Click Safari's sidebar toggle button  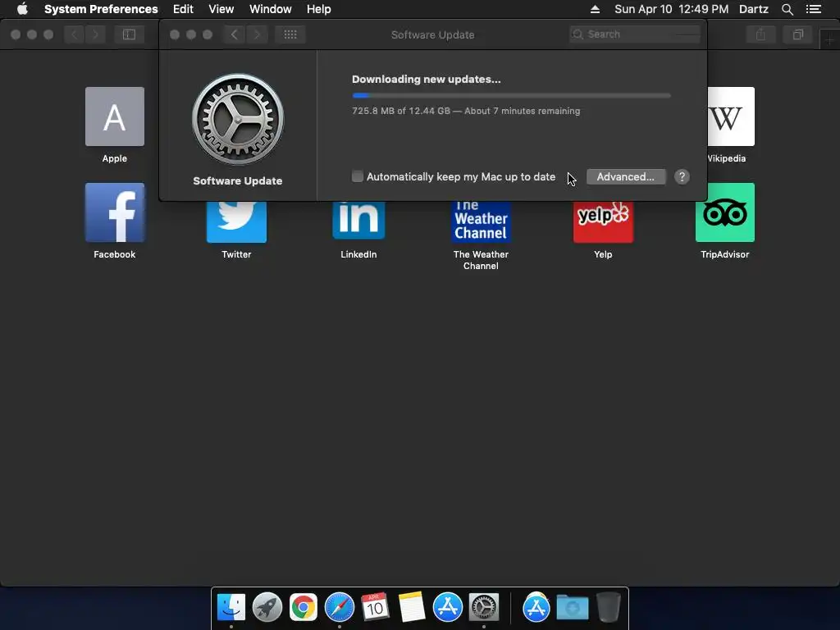129,34
